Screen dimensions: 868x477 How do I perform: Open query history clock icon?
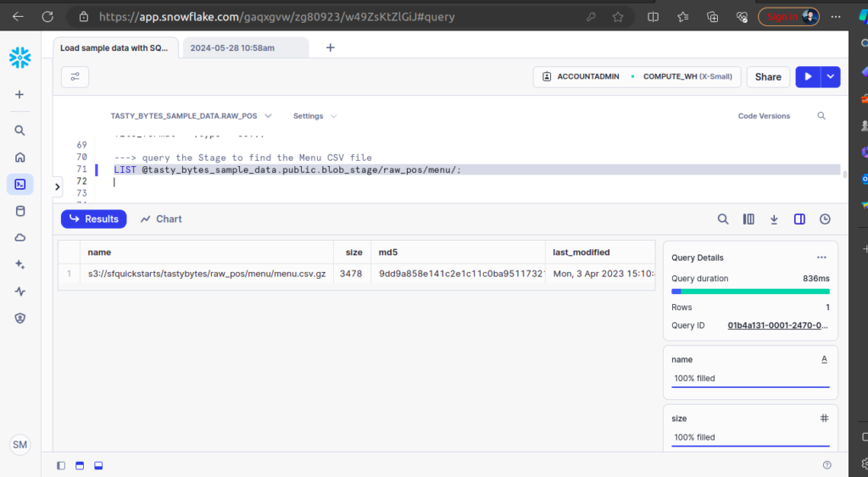(x=825, y=219)
